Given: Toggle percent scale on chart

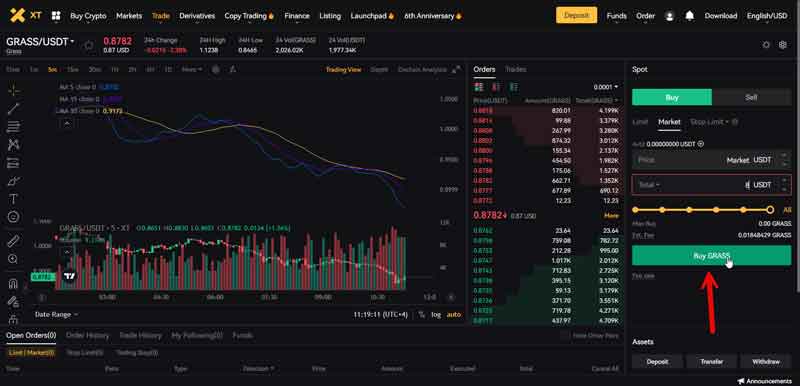Looking at the screenshot, I should click(x=421, y=315).
